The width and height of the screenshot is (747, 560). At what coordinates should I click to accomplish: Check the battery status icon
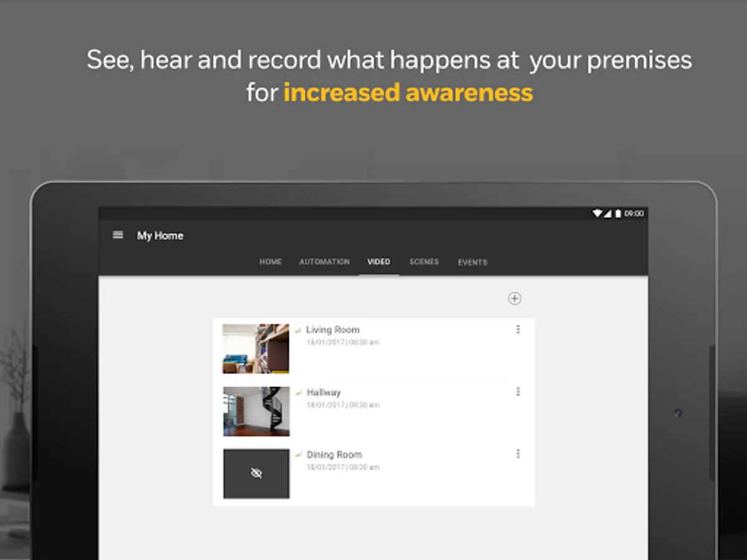(x=618, y=213)
